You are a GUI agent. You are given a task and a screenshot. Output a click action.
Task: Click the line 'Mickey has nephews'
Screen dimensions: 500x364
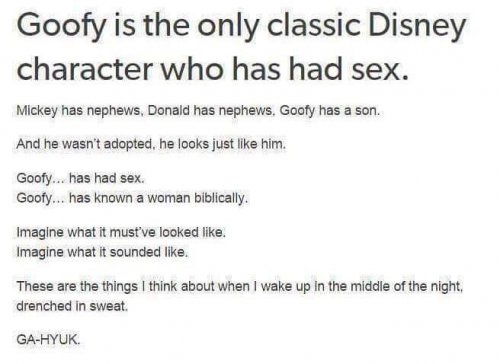click(x=79, y=111)
